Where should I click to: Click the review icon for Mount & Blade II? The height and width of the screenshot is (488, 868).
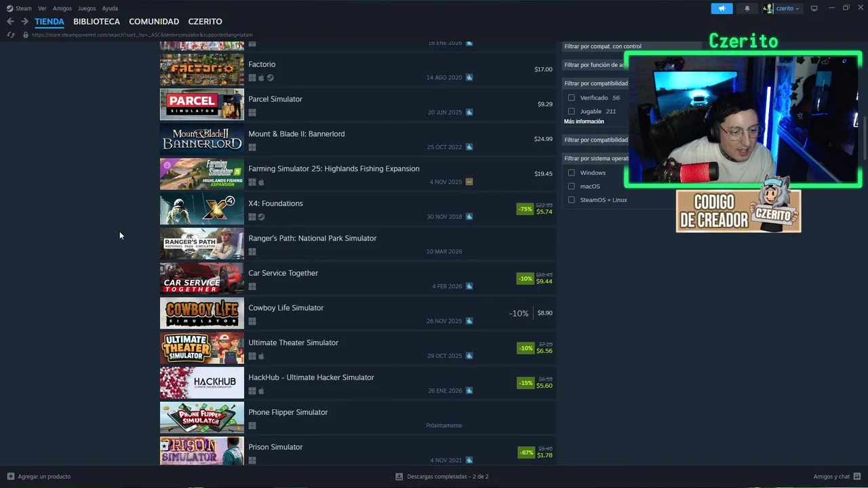click(x=469, y=147)
